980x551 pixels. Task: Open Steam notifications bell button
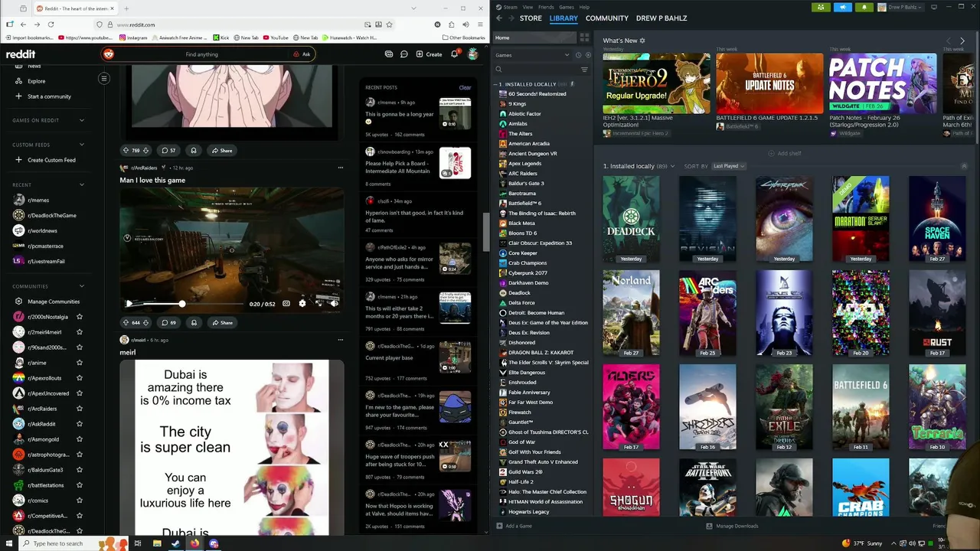tap(864, 7)
